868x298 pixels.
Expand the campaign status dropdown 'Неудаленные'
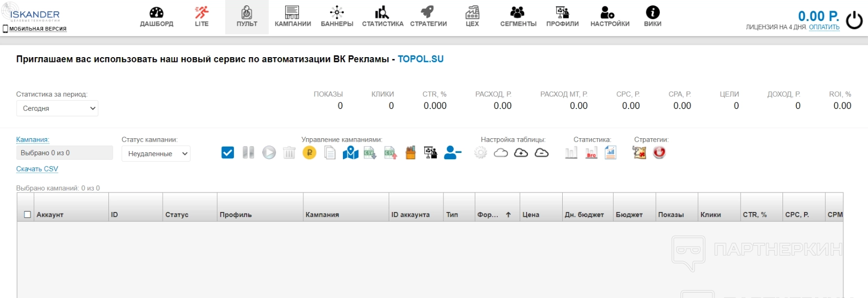click(156, 154)
